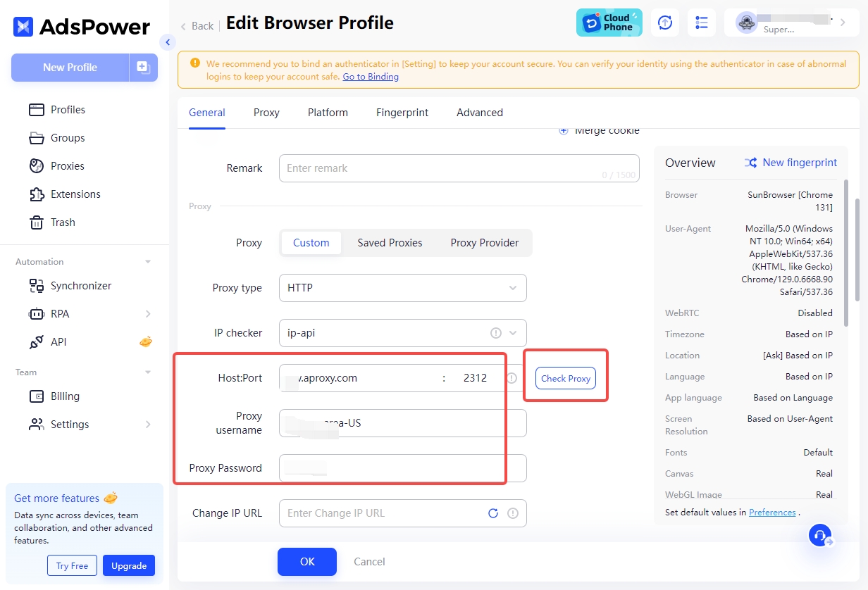Expand the account menu chevron
Viewport: 868px width, 590px height.
(x=843, y=23)
